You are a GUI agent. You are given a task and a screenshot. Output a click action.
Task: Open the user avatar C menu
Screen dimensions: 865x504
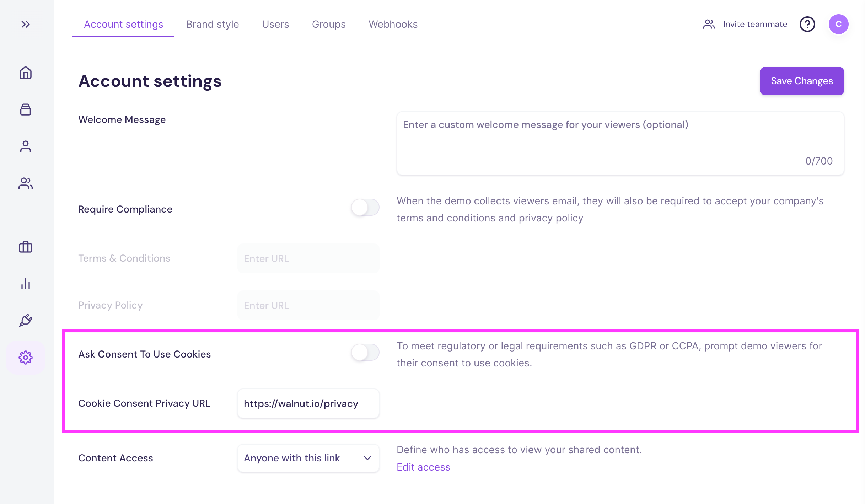[839, 24]
